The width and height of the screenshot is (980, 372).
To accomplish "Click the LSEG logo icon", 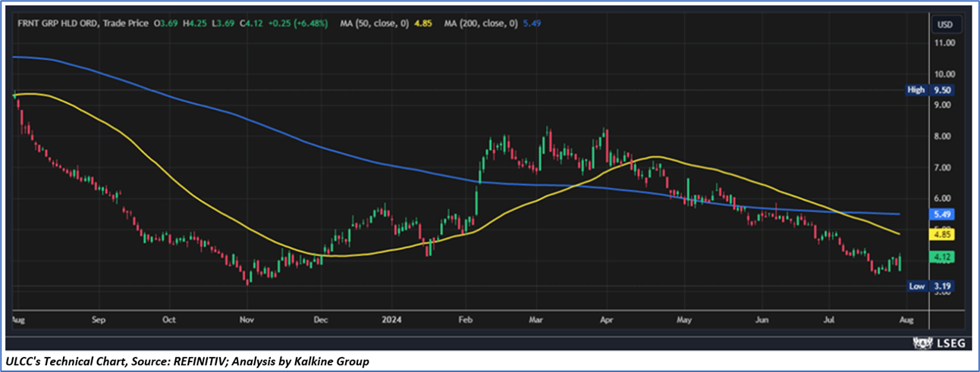I will [x=922, y=343].
